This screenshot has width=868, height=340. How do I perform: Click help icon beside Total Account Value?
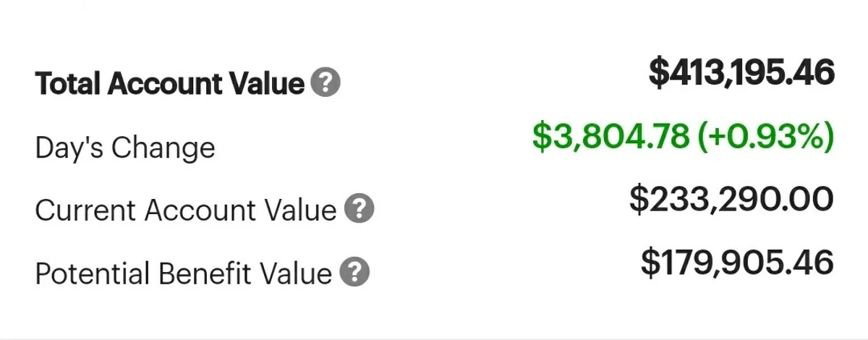[325, 84]
